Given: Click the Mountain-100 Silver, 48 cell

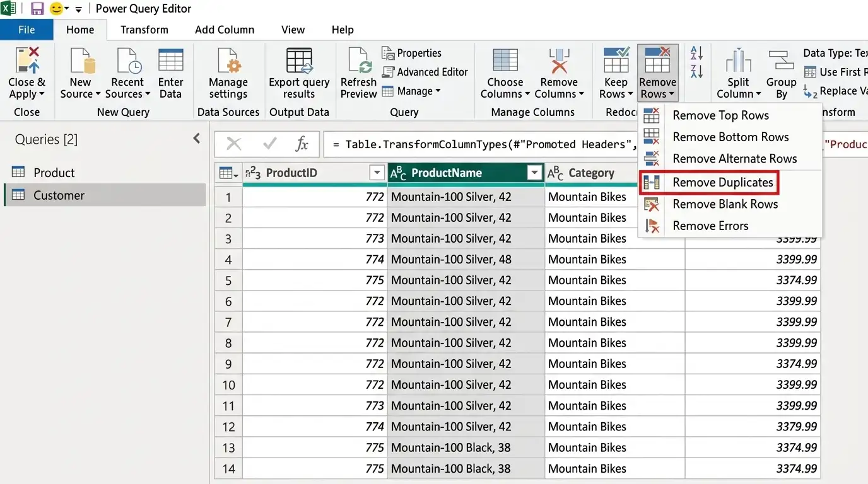Looking at the screenshot, I should 466,260.
